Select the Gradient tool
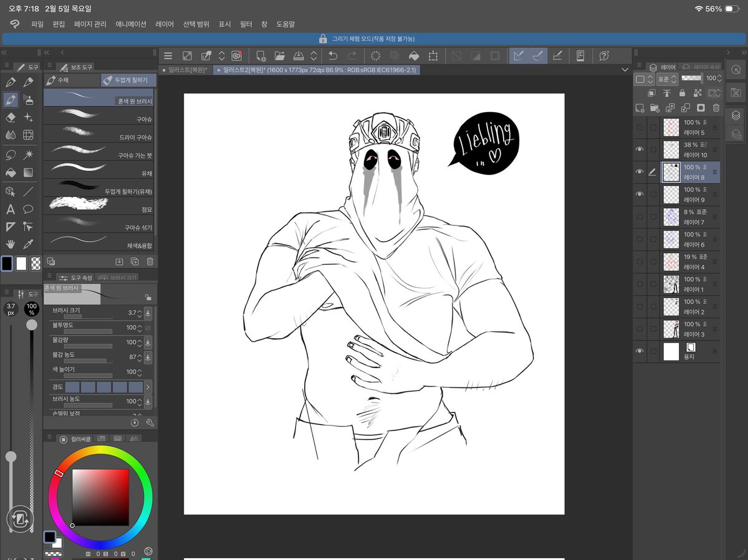This screenshot has width=748, height=560. pos(28,173)
